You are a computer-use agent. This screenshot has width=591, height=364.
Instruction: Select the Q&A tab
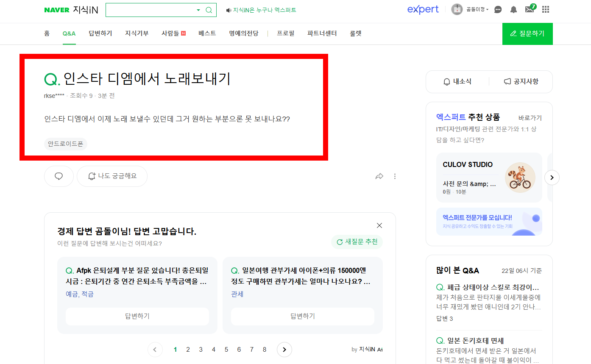click(x=69, y=33)
